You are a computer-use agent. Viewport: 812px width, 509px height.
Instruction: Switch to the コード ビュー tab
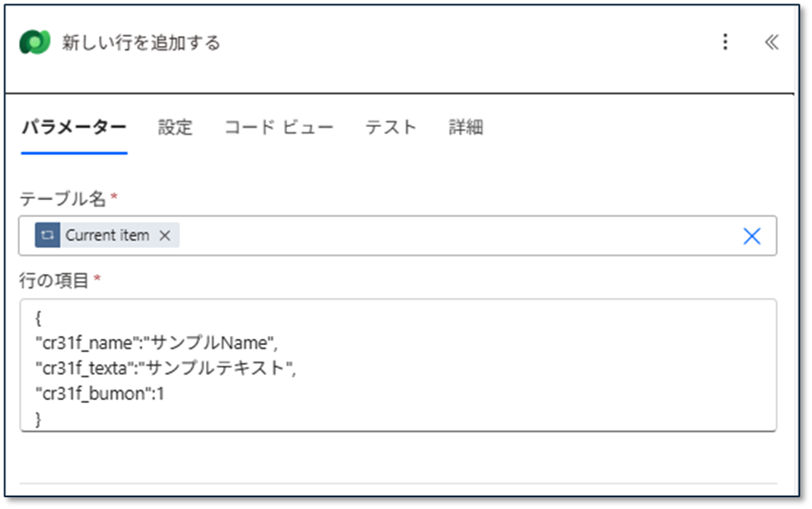click(279, 127)
